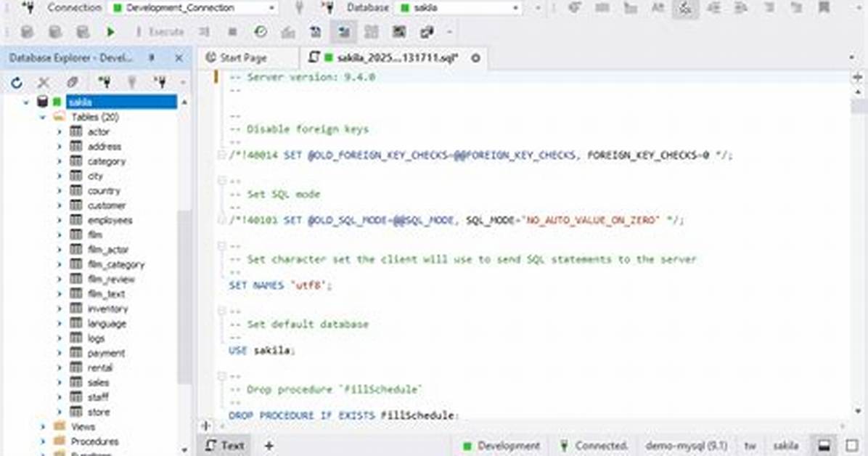
Task: Expand the Views folder
Action: coord(43,427)
